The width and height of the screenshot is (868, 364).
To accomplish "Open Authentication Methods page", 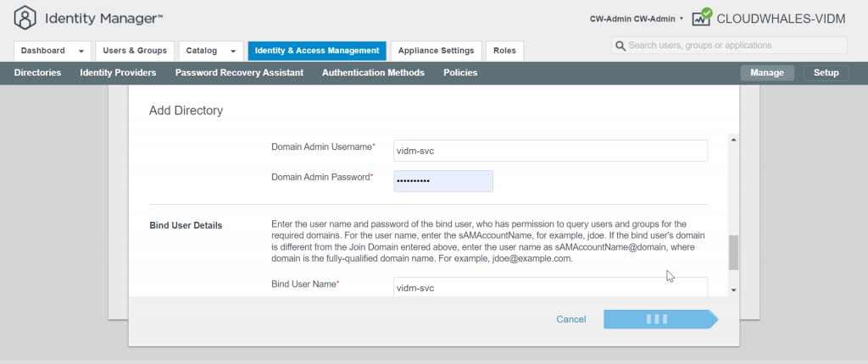I will click(373, 73).
